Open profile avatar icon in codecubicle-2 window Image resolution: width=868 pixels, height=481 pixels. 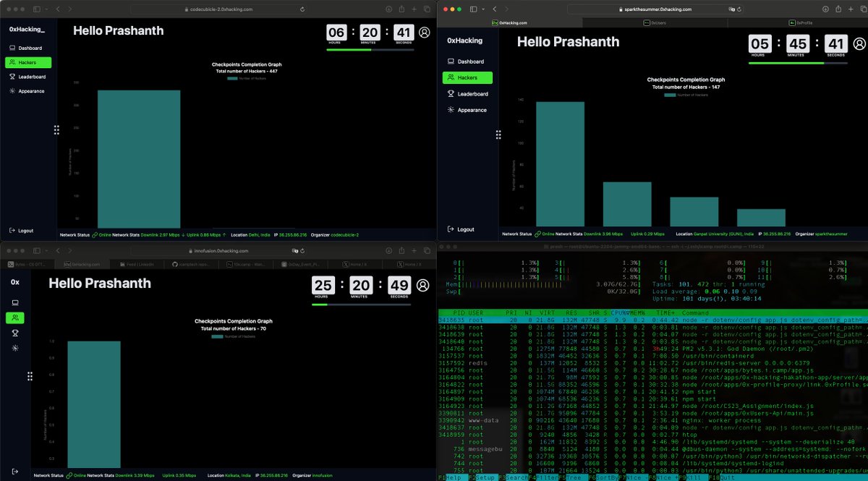tap(424, 33)
